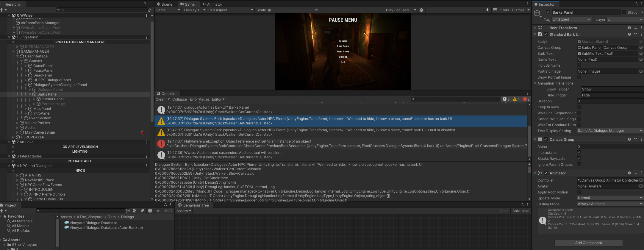Clear the Console
Viewport: 644px width, 250px height.
(x=160, y=99)
